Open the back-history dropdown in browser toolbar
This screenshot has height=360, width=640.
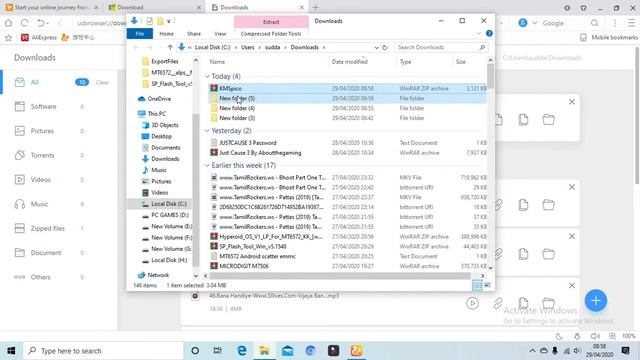click(x=48, y=23)
